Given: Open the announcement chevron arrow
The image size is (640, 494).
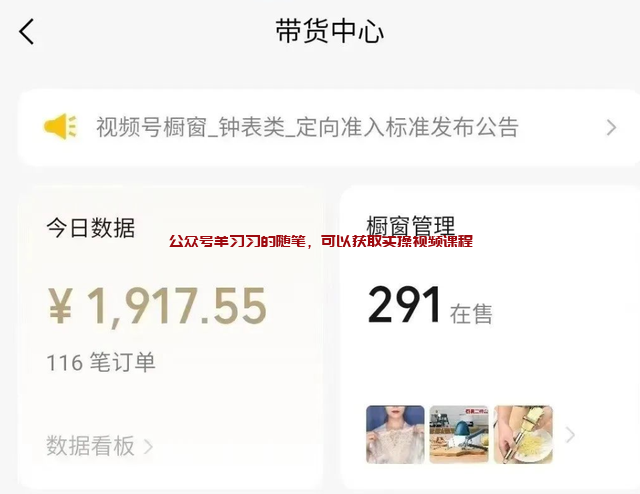Looking at the screenshot, I should pyautogui.click(x=611, y=127).
